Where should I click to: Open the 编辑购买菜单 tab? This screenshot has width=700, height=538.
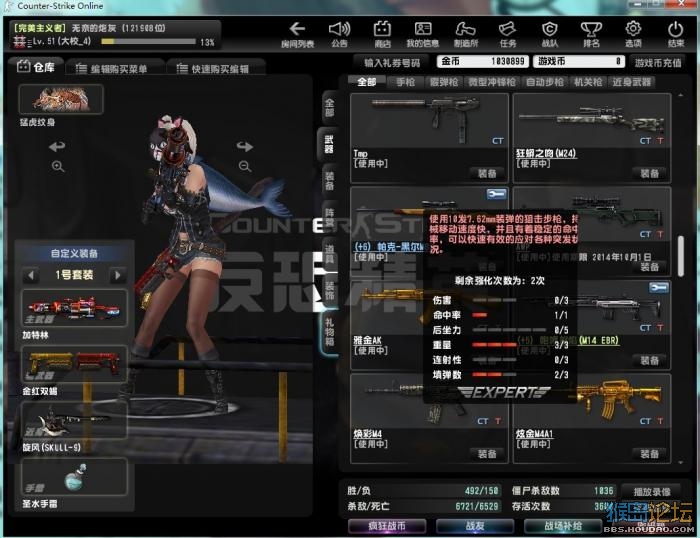pos(115,69)
